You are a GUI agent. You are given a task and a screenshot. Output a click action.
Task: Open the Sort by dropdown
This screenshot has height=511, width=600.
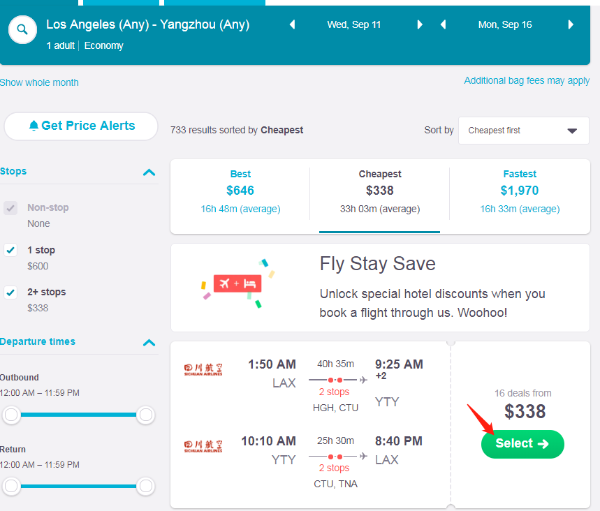(523, 130)
